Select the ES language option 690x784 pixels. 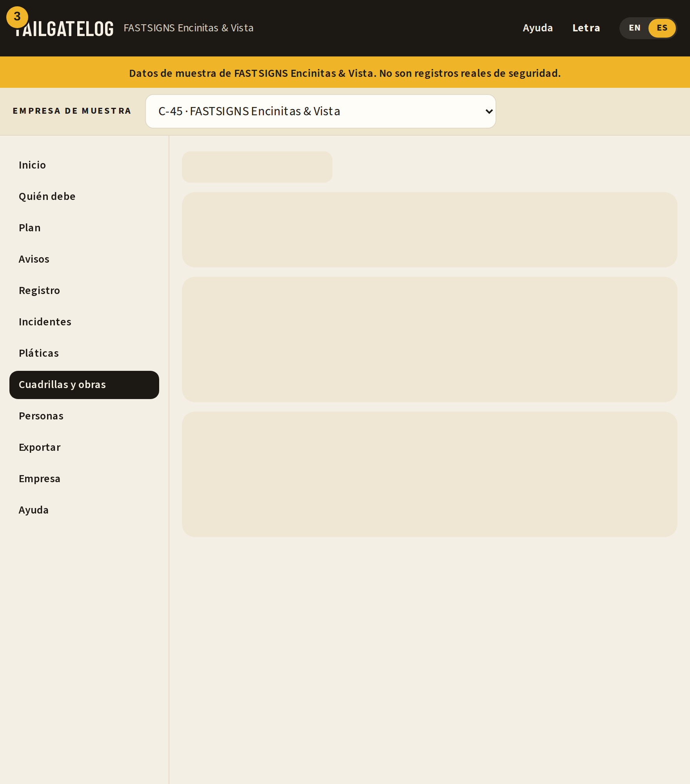click(662, 28)
